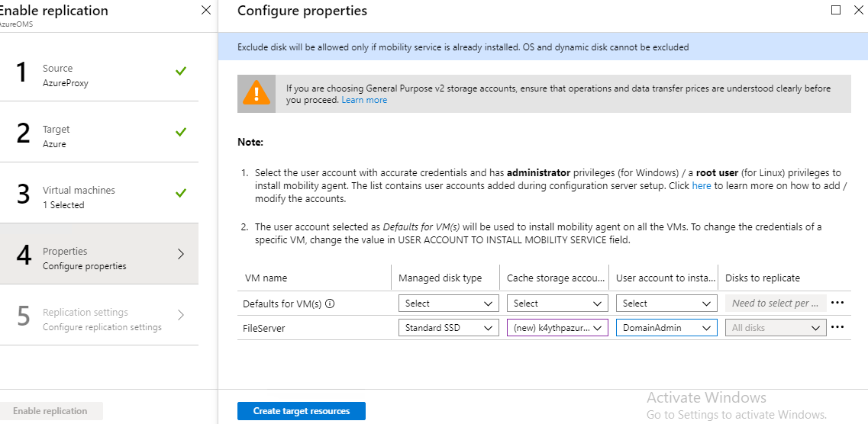Click the Create target resources button
Image resolution: width=868 pixels, height=424 pixels.
(302, 411)
